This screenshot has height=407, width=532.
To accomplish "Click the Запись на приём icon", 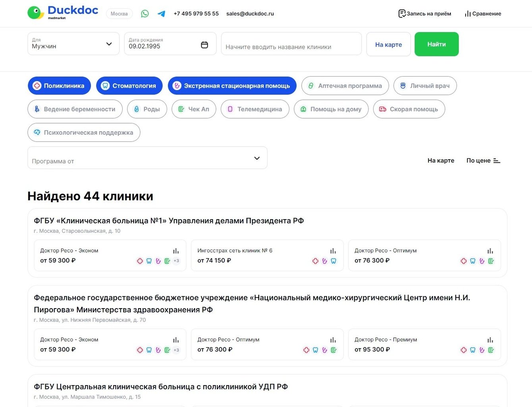I will (402, 14).
